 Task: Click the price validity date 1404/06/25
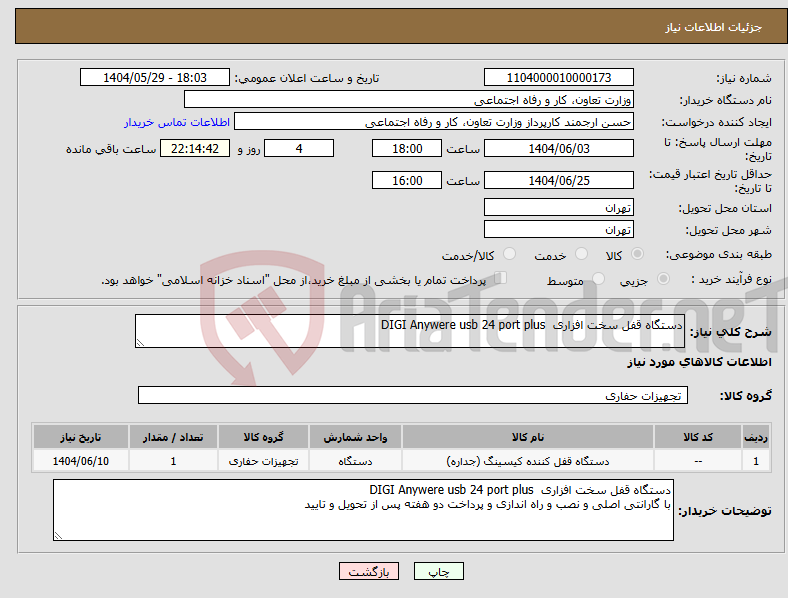point(558,180)
